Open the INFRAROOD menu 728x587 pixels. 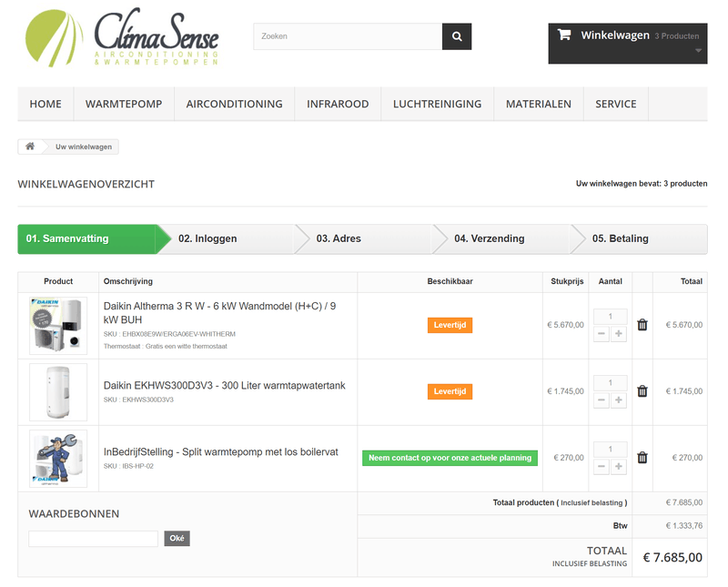click(338, 104)
